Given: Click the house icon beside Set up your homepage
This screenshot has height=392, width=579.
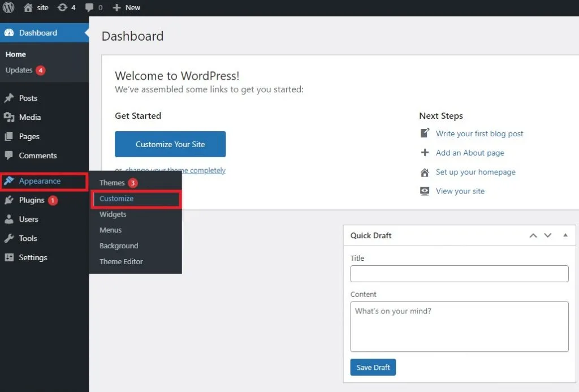Looking at the screenshot, I should (425, 172).
